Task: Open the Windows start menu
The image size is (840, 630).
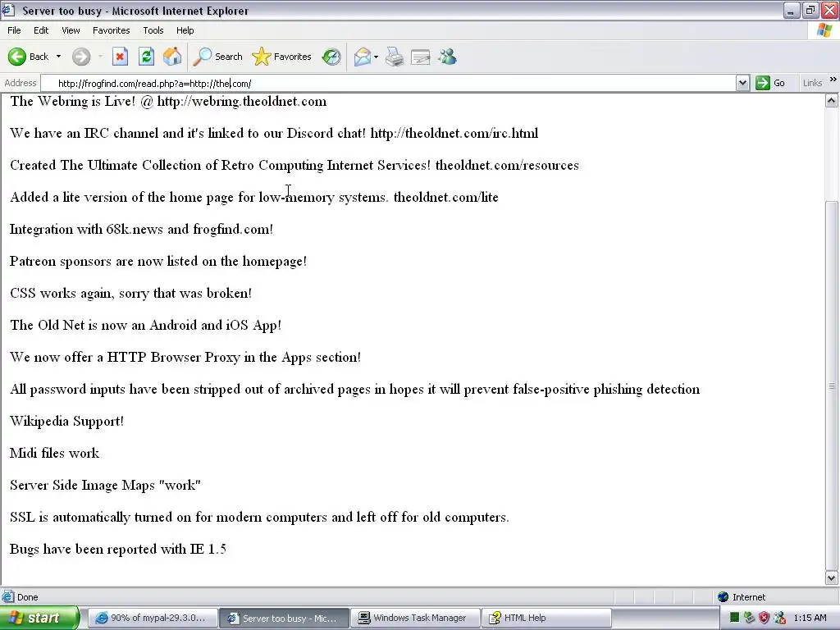Action: [39, 618]
